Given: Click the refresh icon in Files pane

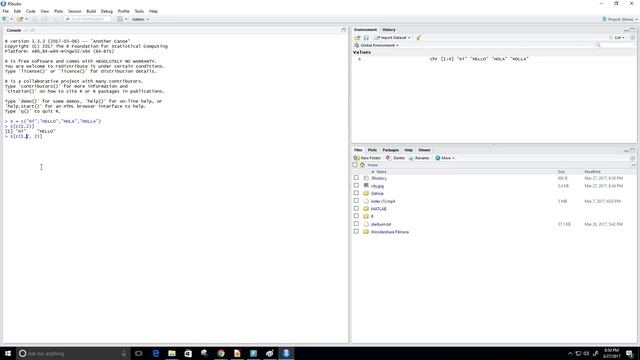Looking at the screenshot, I should [x=632, y=158].
